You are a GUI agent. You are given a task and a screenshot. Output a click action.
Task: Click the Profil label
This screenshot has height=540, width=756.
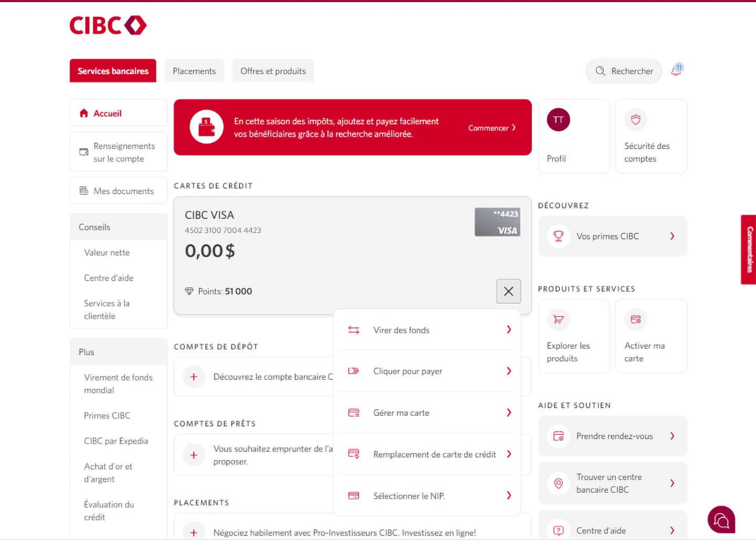tap(556, 159)
